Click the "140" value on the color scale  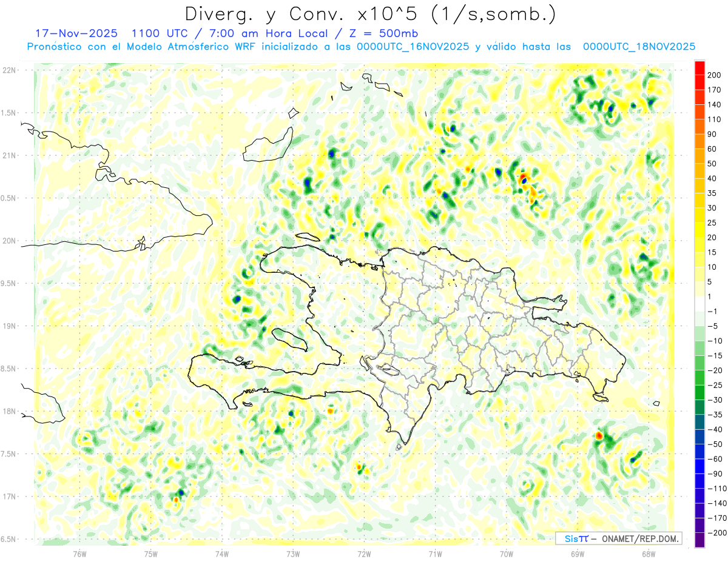tap(714, 105)
